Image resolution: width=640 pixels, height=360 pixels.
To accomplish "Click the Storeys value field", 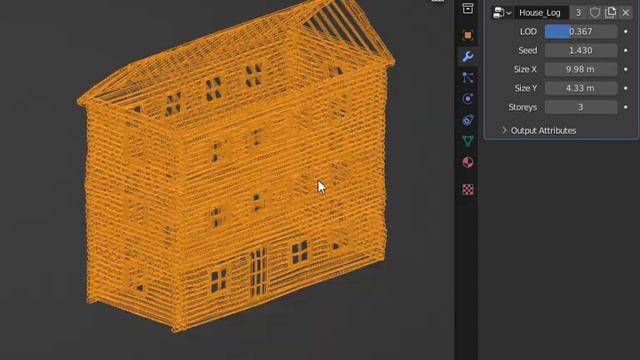I will (x=581, y=107).
